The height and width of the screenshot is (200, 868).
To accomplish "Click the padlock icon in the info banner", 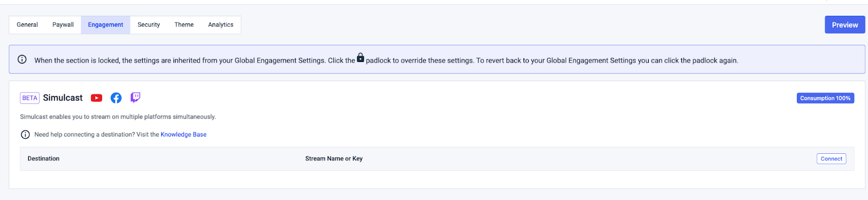I will [x=360, y=58].
